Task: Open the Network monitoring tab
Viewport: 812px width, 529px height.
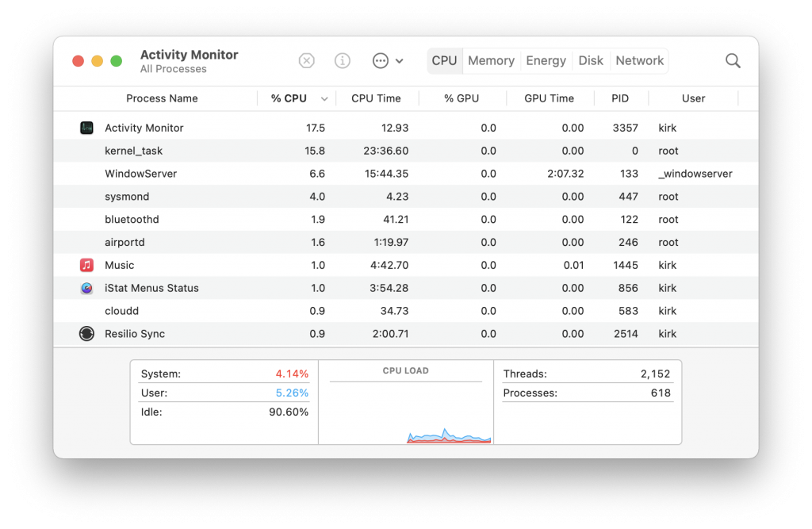Action: pos(639,60)
